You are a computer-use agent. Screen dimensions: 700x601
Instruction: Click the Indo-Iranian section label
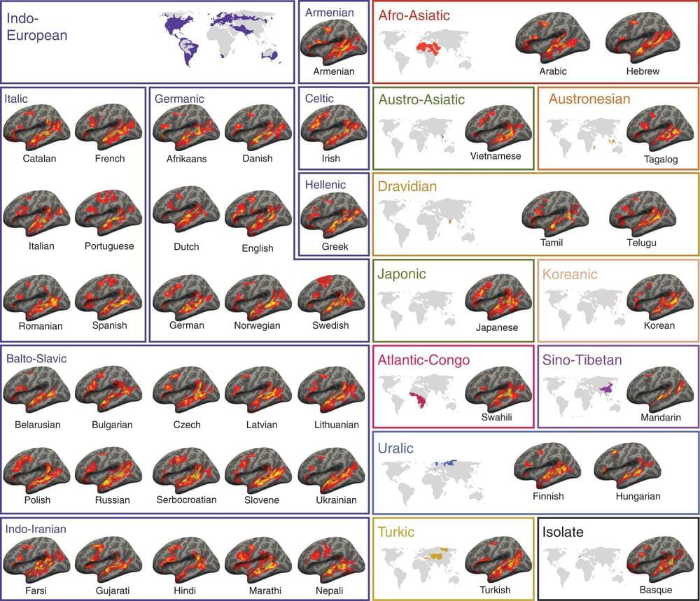(36, 529)
